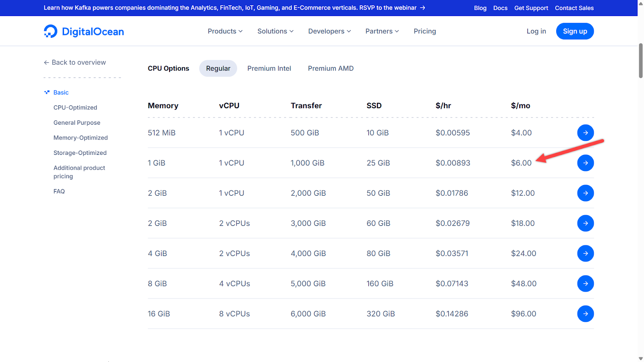
Task: Go to CPU-Optimized in the sidebar
Action: [x=75, y=107]
